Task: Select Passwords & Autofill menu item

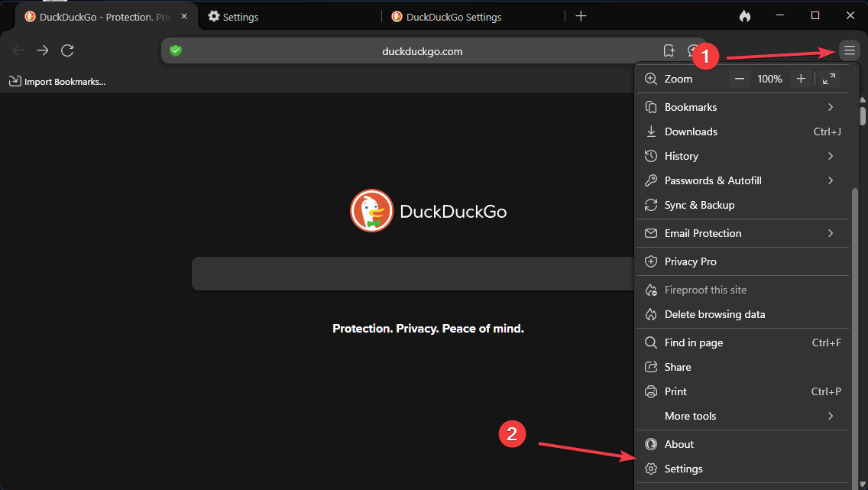Action: click(743, 180)
